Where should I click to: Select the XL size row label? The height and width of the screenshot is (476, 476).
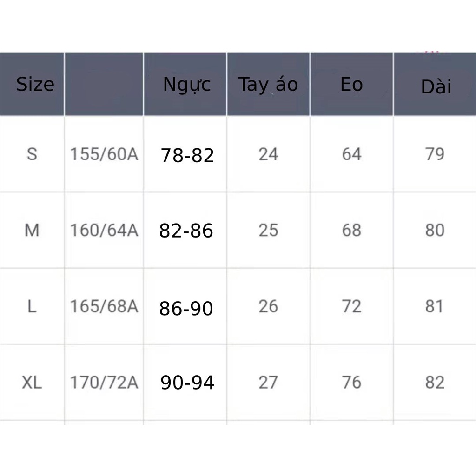(x=32, y=383)
